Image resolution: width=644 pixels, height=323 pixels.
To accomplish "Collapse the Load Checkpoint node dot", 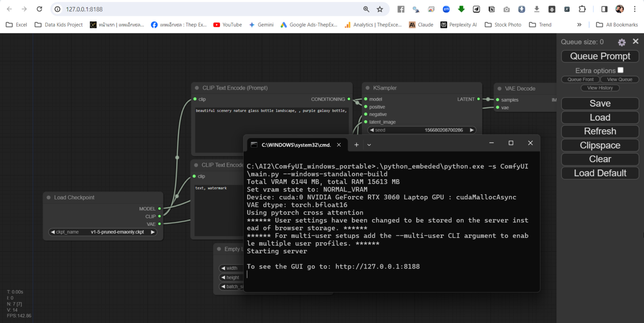I will (49, 197).
